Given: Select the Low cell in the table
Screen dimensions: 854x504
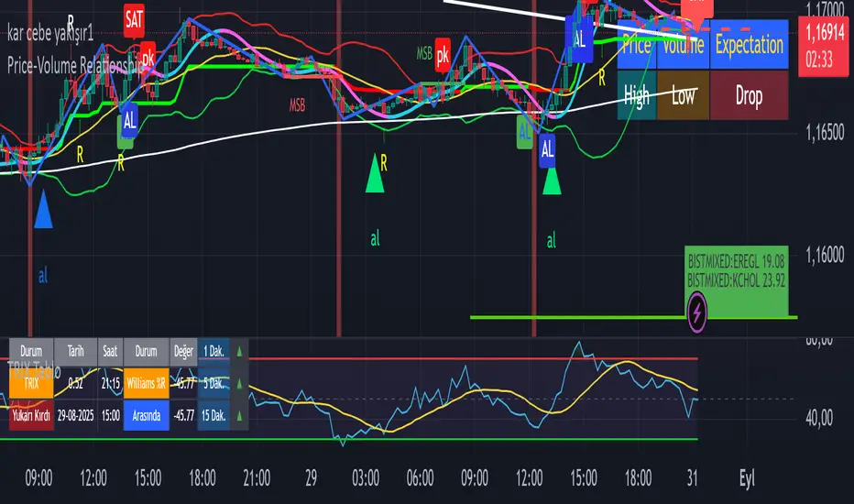Looking at the screenshot, I should click(683, 95).
